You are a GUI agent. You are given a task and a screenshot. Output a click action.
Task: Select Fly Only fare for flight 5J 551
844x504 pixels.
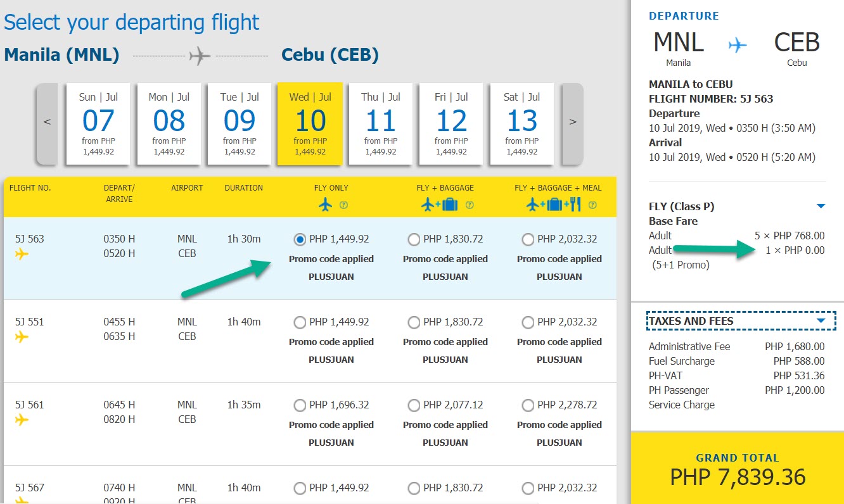point(300,322)
